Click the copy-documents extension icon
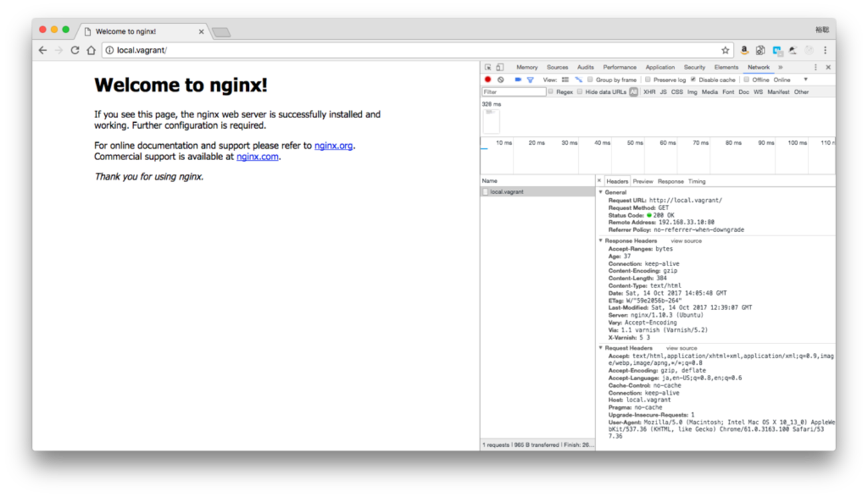 point(761,50)
